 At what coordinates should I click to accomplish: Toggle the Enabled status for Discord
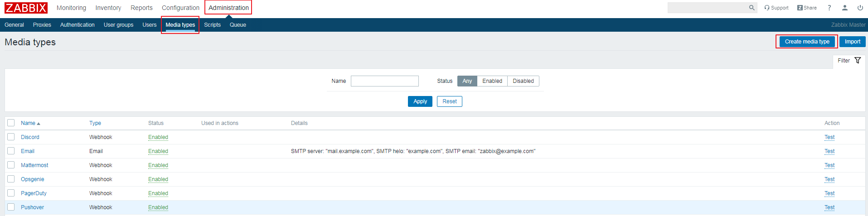[x=158, y=137]
